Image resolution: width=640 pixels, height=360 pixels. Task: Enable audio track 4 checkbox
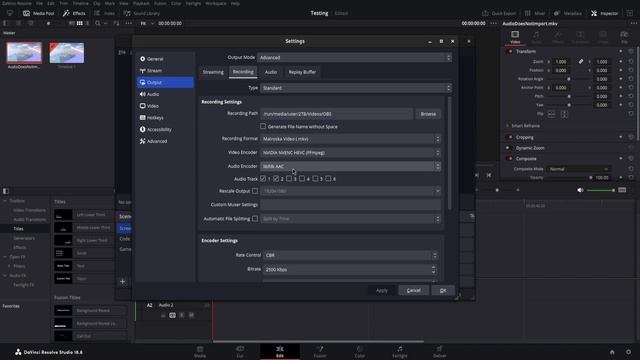point(302,179)
